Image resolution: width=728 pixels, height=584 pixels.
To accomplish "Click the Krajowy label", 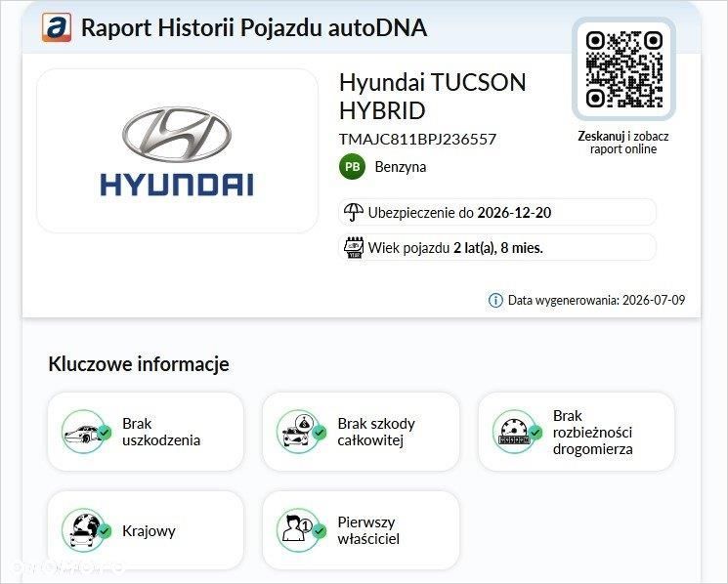I will click(x=149, y=530).
